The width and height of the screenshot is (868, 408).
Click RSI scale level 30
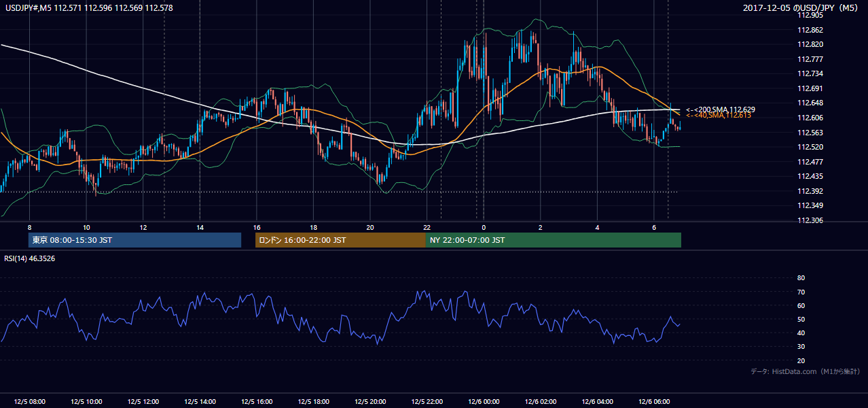(801, 347)
